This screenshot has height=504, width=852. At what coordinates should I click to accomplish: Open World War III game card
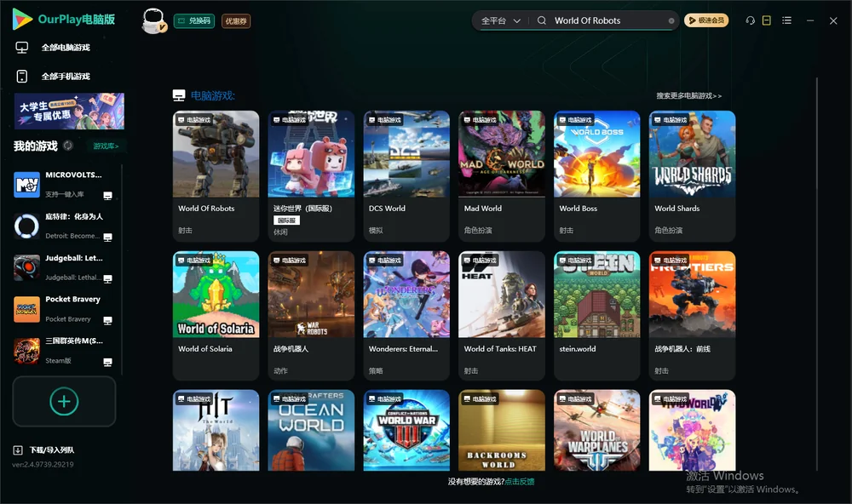(406, 430)
